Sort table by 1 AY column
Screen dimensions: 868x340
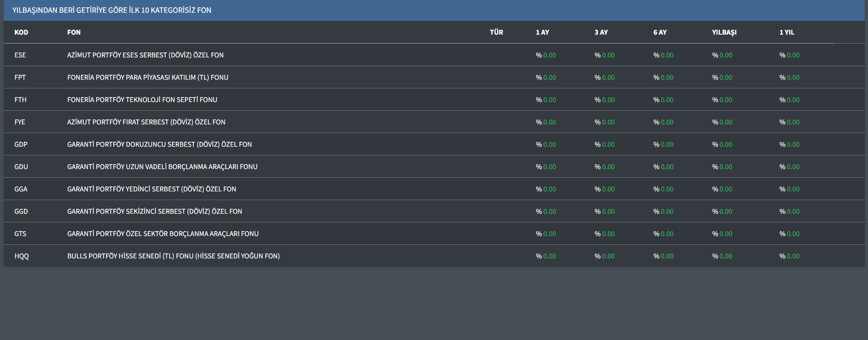[542, 32]
